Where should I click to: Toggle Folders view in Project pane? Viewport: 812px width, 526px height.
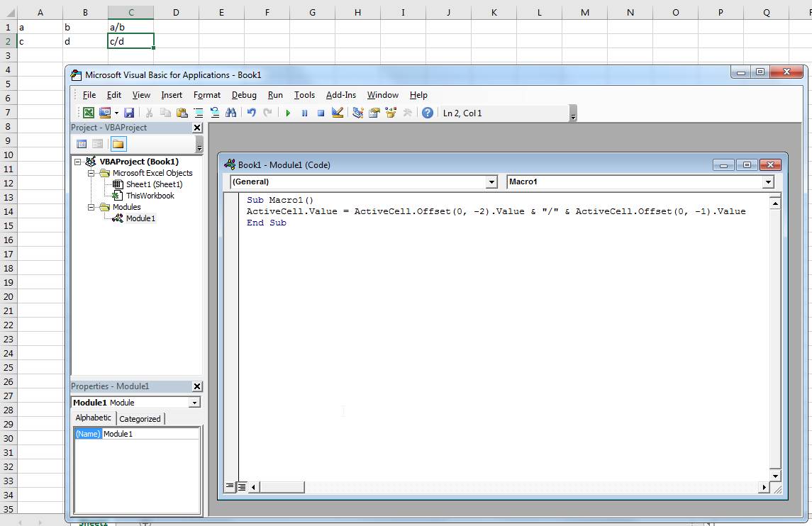tap(118, 144)
